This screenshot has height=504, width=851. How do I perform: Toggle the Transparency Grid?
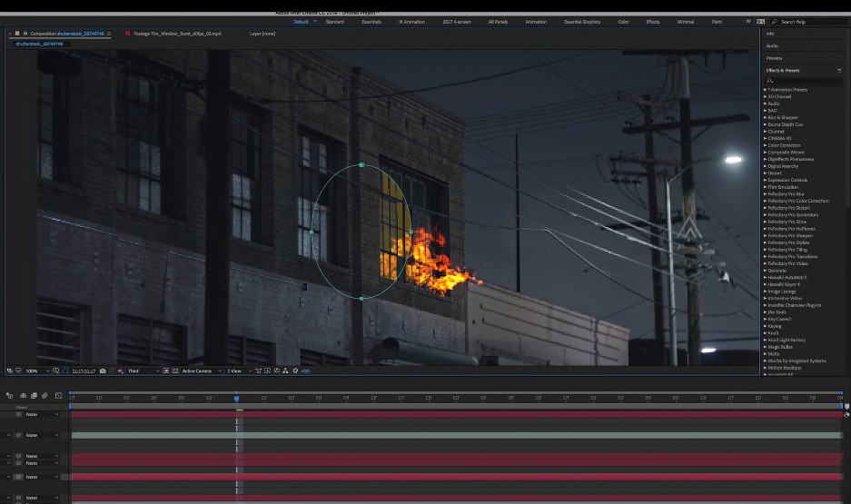(x=175, y=371)
